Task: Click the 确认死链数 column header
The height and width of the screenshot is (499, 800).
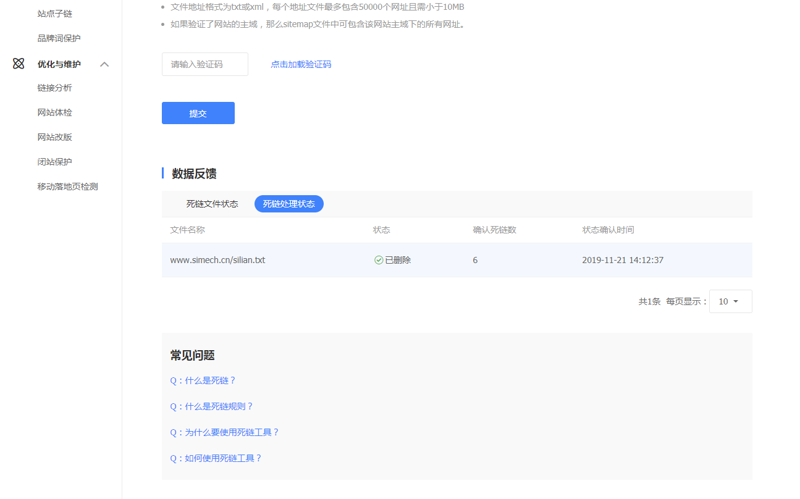Action: click(x=494, y=230)
